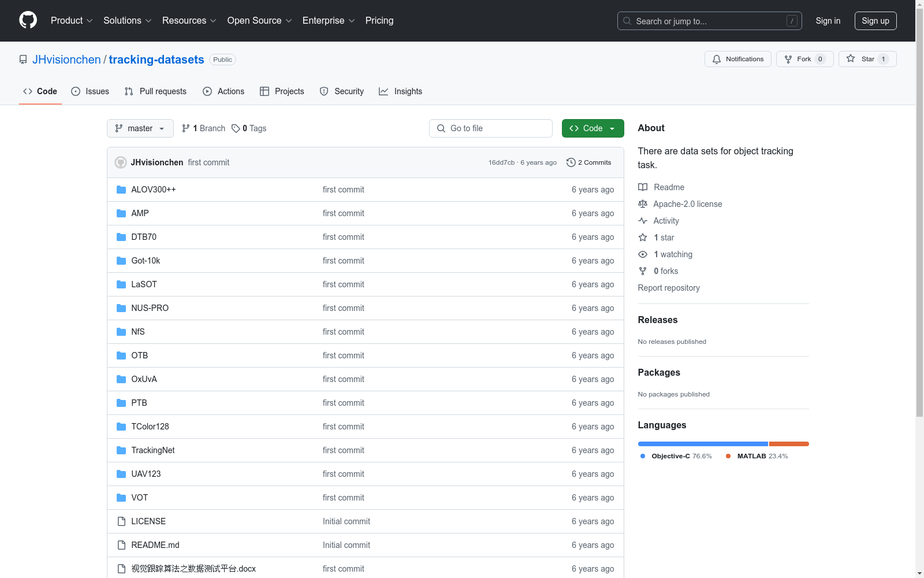
Task: Click the blue Objective-C language bar segment
Action: 703,444
